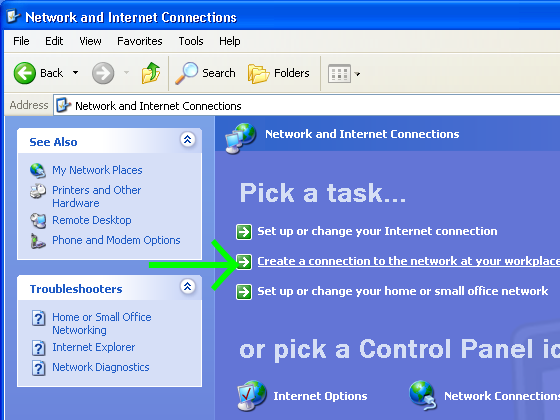Click the Up folder toolbar icon
This screenshot has width=560, height=420.
pos(151,73)
